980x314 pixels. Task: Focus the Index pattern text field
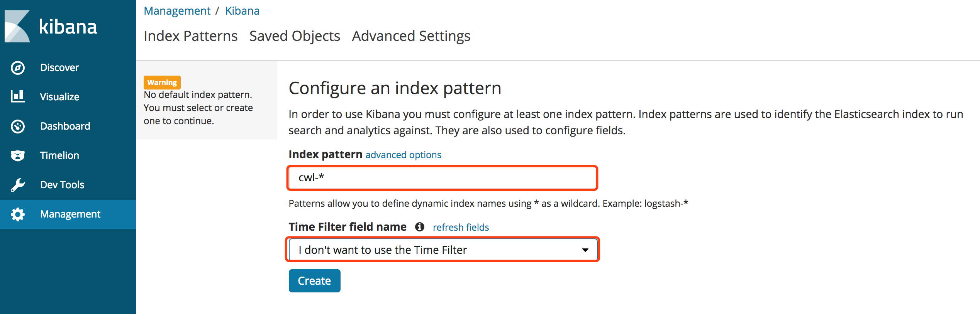(442, 178)
